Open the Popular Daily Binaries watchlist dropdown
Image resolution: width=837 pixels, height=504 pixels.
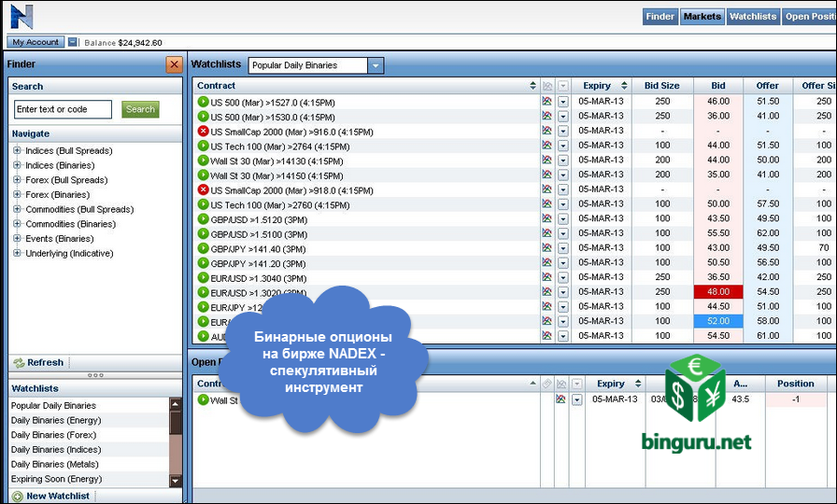point(376,65)
